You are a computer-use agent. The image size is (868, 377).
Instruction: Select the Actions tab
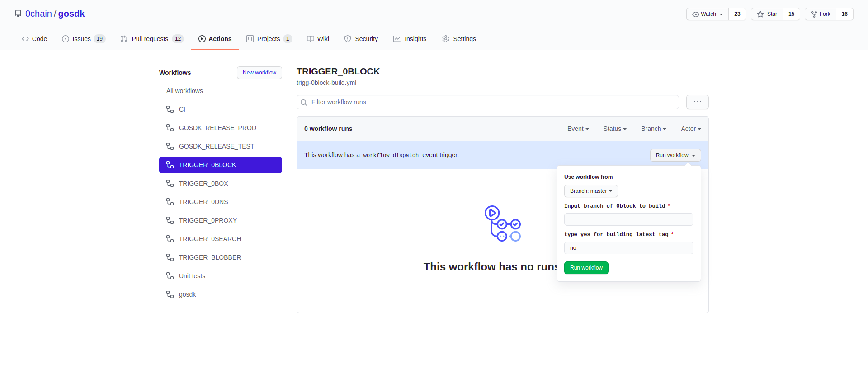tap(215, 39)
